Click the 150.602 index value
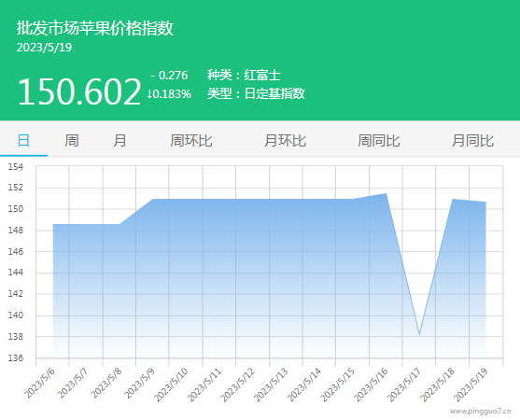 (x=79, y=91)
